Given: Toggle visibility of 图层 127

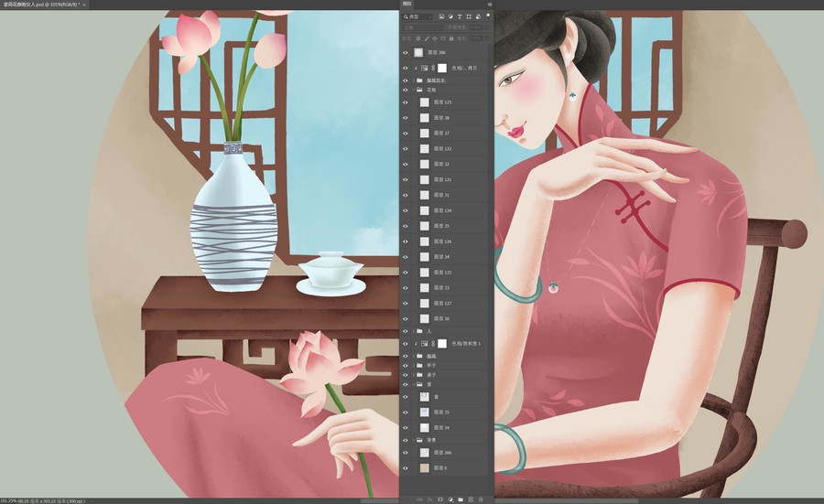Looking at the screenshot, I should click(x=406, y=304).
